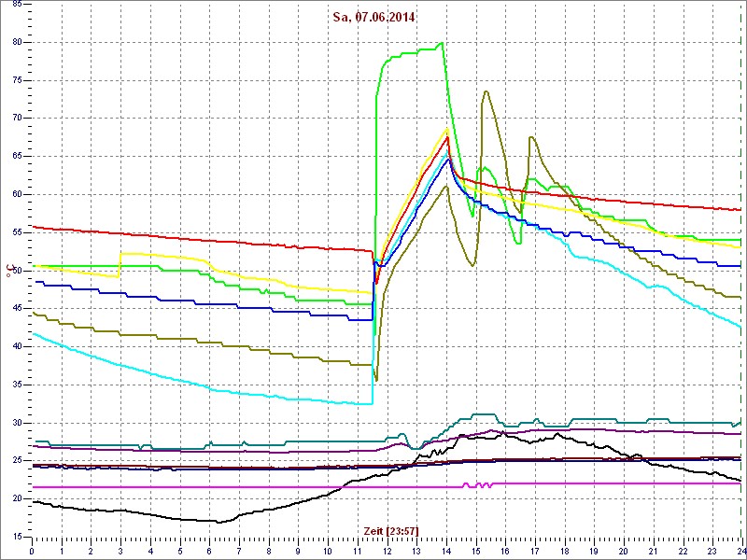Select the y-axis value 85

coord(16,5)
